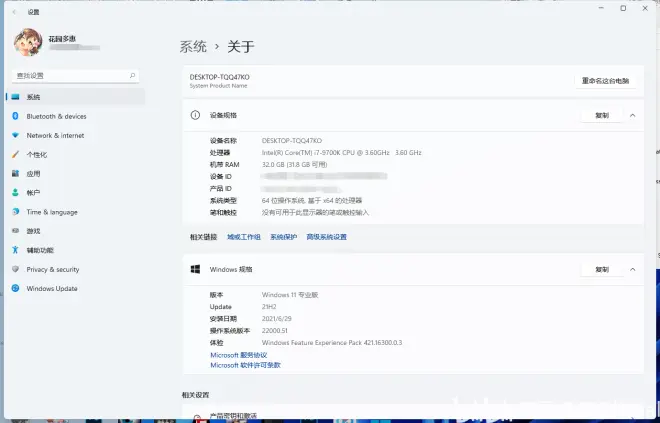This screenshot has height=423, width=660.
Task: Click the 个性化 paintbrush icon
Action: click(x=16, y=154)
